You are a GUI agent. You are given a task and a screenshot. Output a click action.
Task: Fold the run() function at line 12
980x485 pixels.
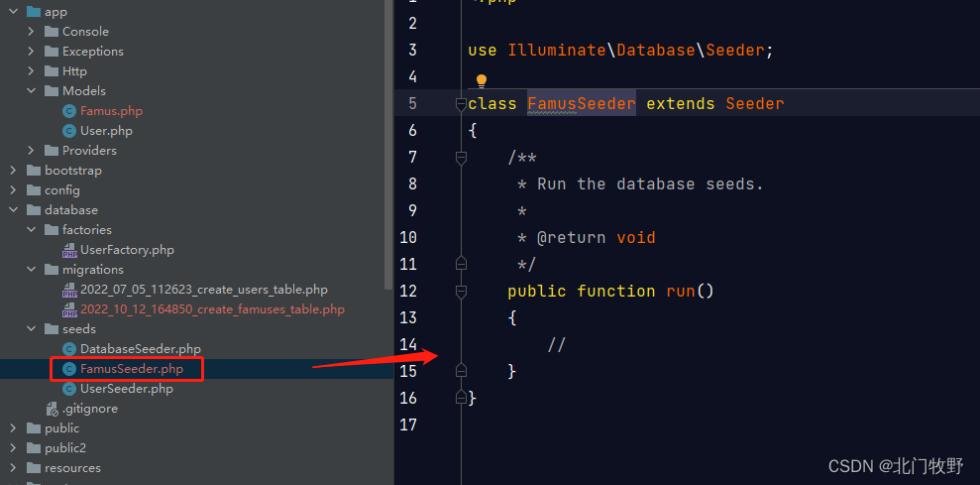pyautogui.click(x=461, y=292)
